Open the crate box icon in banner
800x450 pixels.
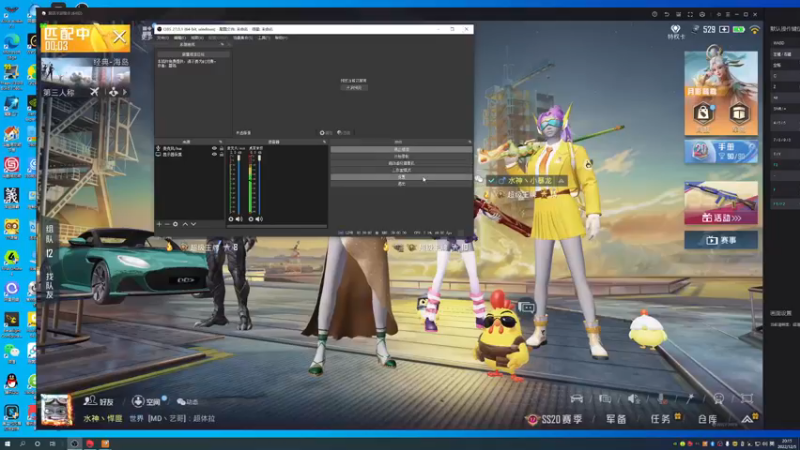739,114
